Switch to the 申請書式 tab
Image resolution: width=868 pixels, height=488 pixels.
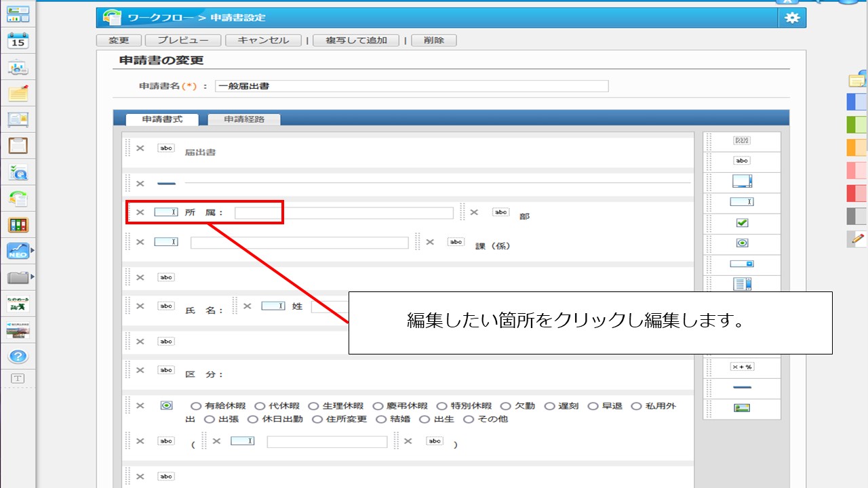[x=162, y=119]
